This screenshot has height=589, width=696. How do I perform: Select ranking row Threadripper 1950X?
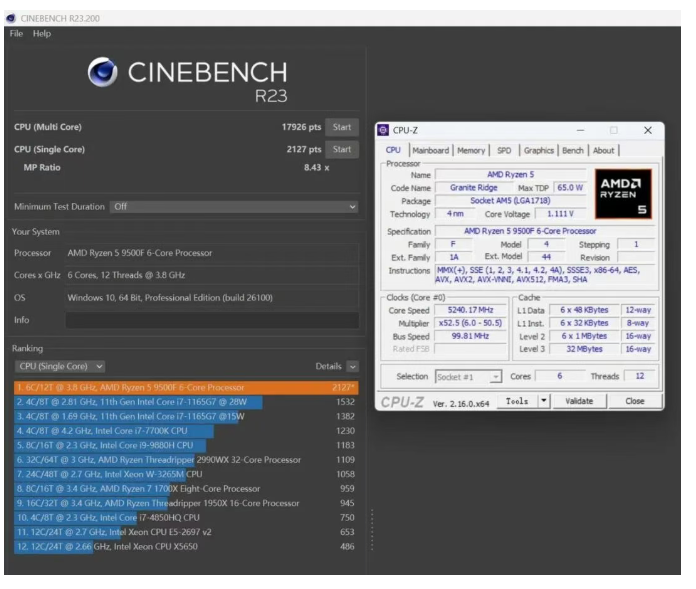pyautogui.click(x=186, y=503)
